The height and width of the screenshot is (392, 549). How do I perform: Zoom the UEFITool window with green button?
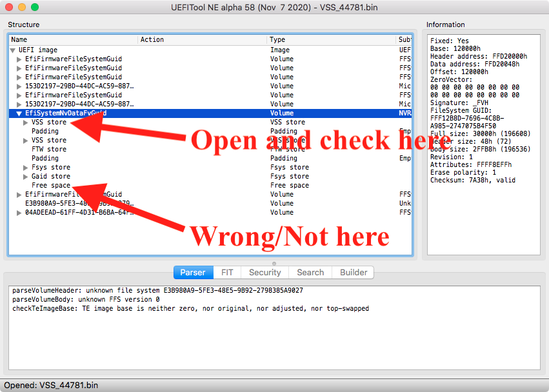tap(35, 7)
